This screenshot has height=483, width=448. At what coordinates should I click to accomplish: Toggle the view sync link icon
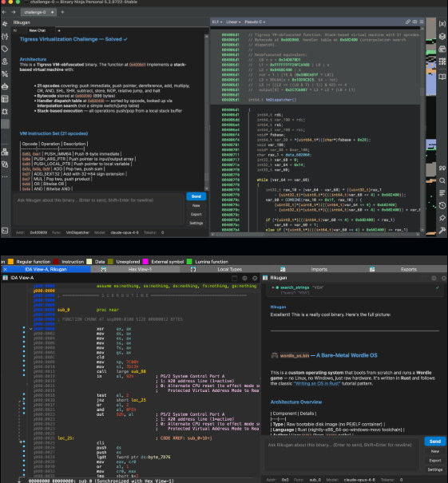tap(407, 22)
